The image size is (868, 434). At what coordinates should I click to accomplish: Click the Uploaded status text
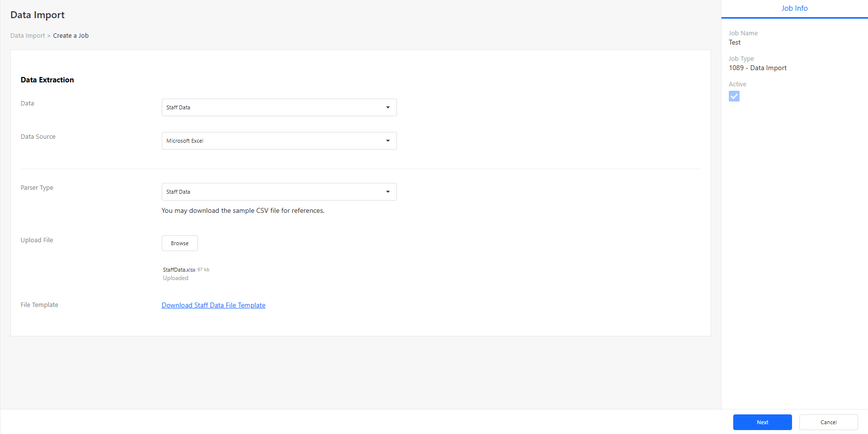(x=175, y=278)
